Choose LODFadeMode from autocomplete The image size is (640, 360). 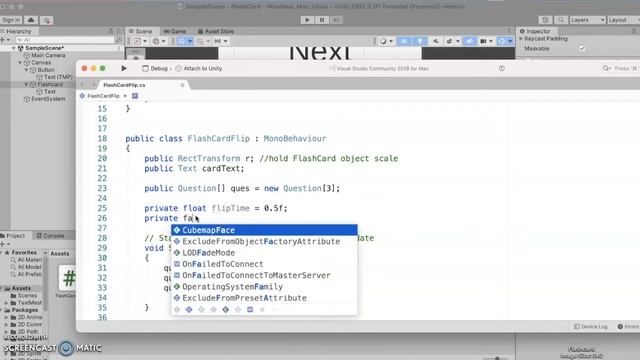point(264,253)
